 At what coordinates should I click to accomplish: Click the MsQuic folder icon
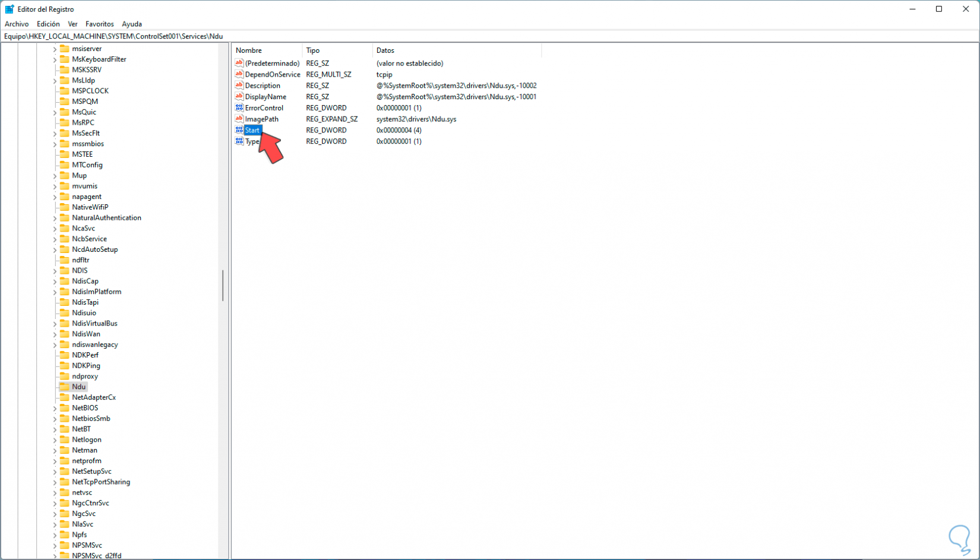(x=65, y=112)
